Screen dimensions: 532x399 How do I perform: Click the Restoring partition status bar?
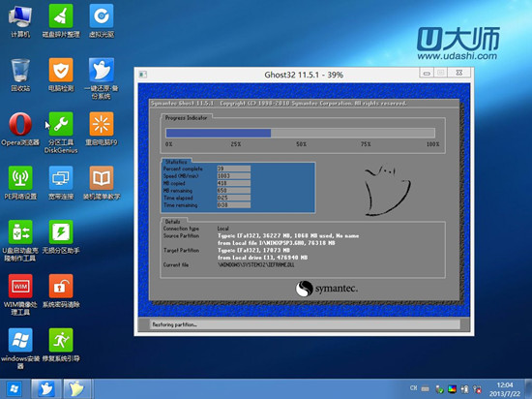(x=305, y=324)
